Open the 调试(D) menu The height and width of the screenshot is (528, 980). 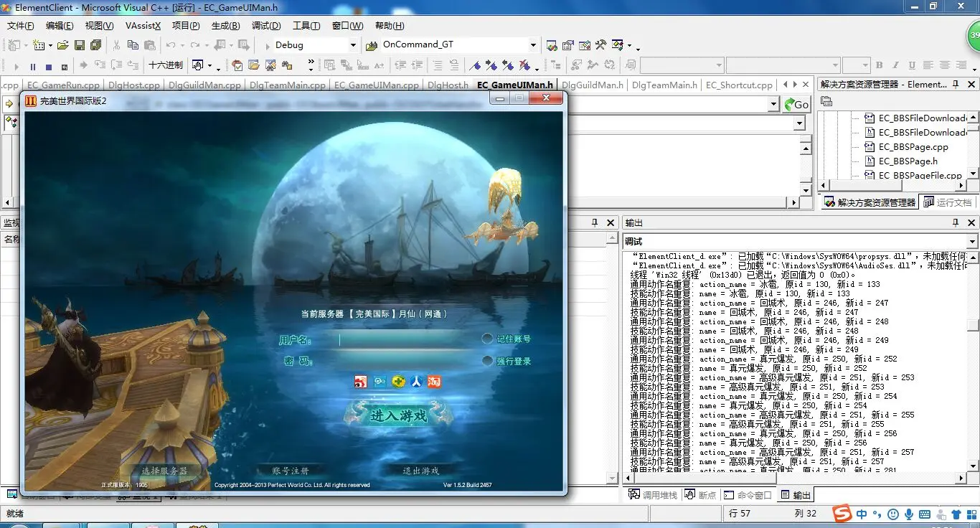pos(266,26)
